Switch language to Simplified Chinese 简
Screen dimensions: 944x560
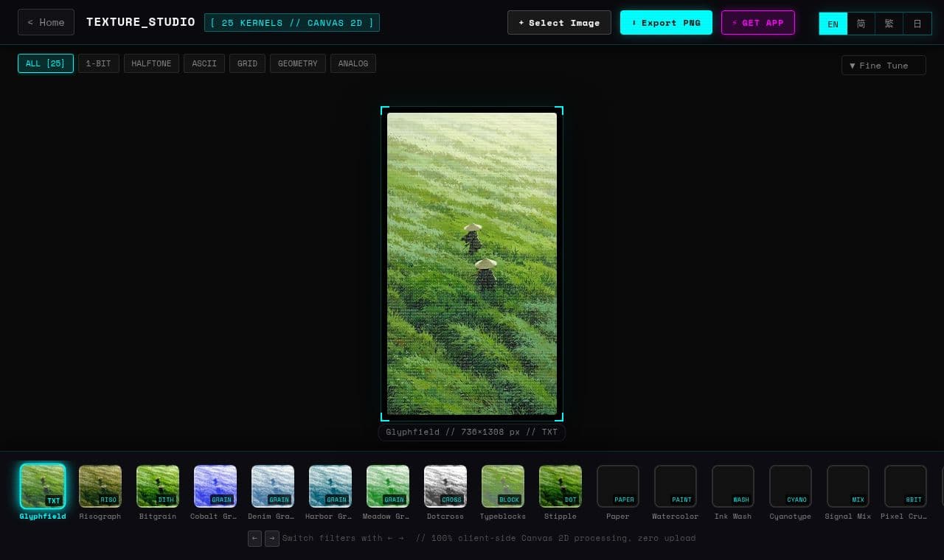pos(861,24)
